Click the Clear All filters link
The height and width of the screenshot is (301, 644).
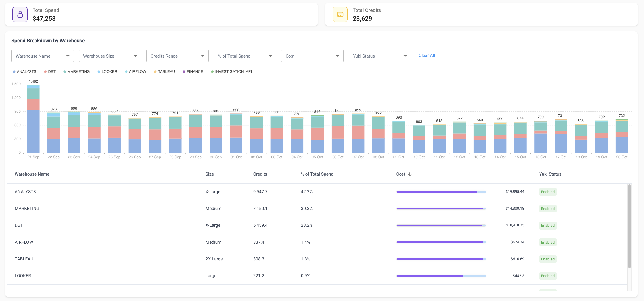pyautogui.click(x=426, y=56)
